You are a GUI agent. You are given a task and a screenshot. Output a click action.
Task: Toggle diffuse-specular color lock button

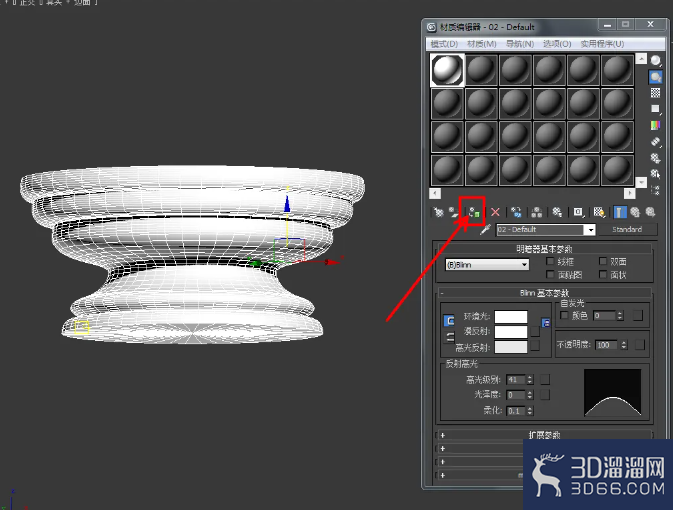coord(449,337)
